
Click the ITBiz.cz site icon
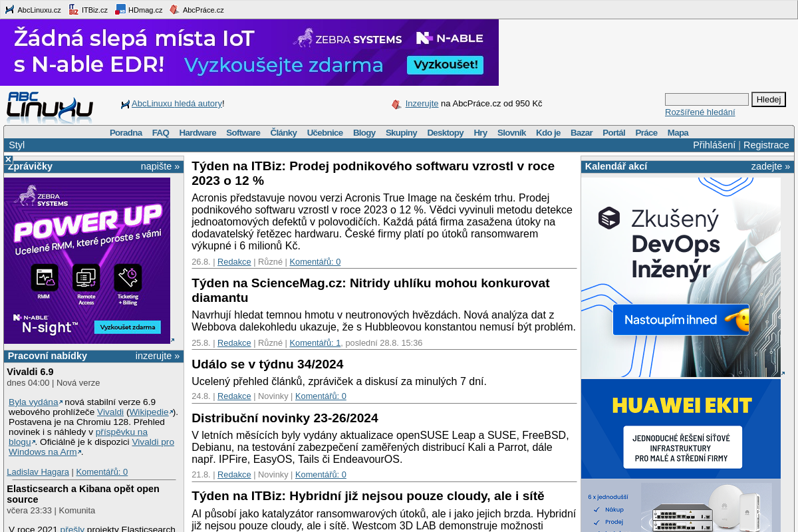pos(73,9)
